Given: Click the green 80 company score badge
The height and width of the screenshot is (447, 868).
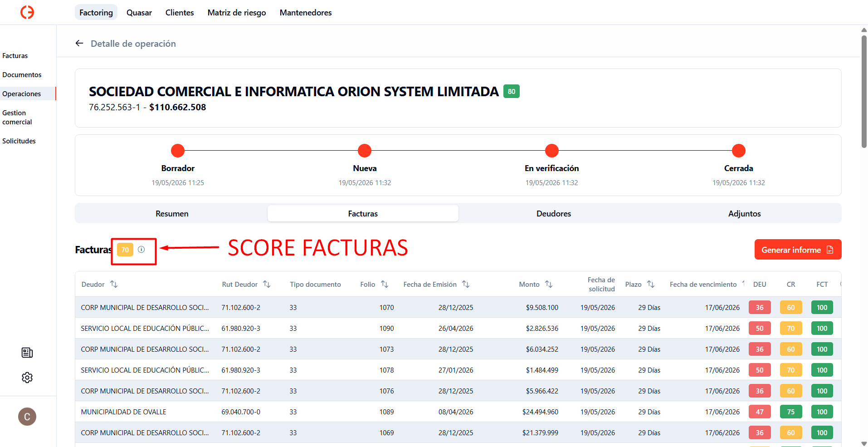Looking at the screenshot, I should (512, 91).
